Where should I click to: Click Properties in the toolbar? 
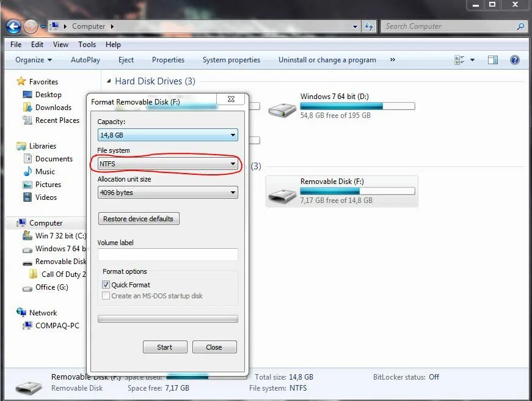(x=168, y=60)
